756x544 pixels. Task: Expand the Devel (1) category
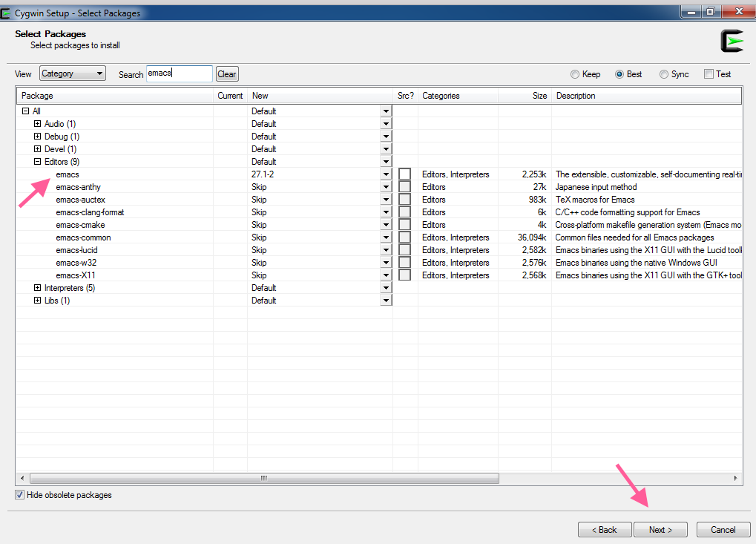tap(38, 148)
